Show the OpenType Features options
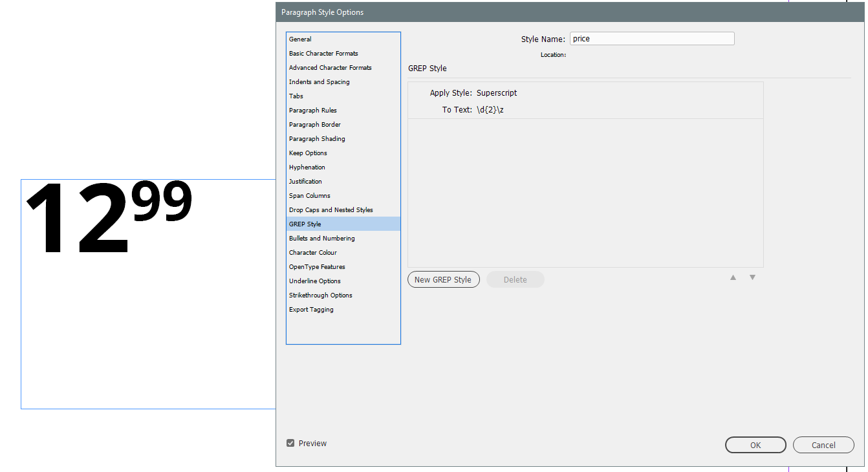Image resolution: width=868 pixels, height=472 pixels. (317, 267)
